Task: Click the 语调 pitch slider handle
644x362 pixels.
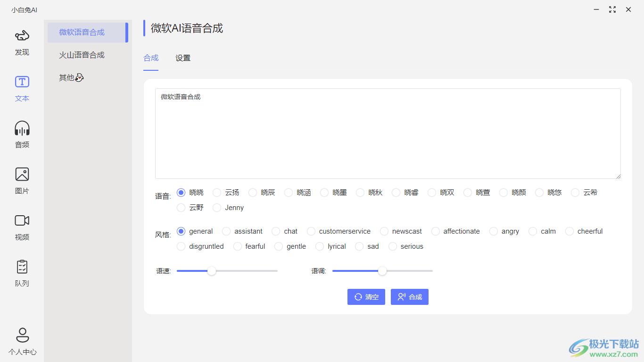Action: point(382,271)
